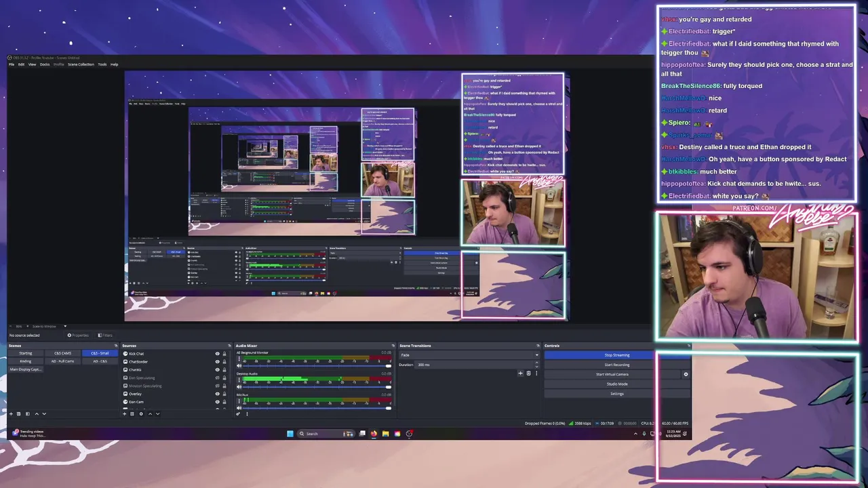Open source properties gear in Sources dock
This screenshot has height=488, width=868.
pos(141,413)
